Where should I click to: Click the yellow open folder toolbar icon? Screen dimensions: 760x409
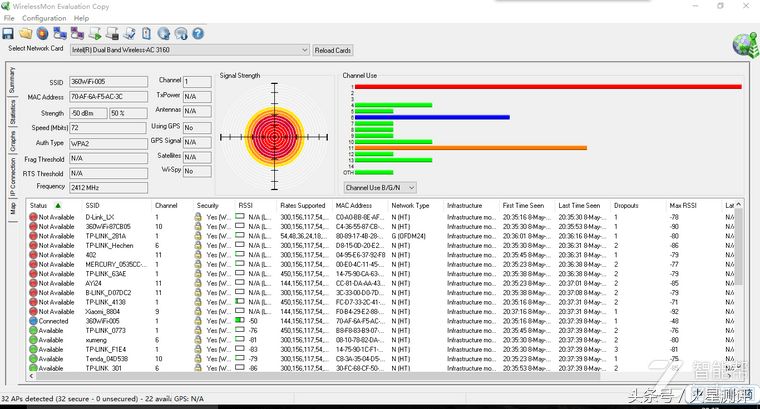pyautogui.click(x=25, y=33)
